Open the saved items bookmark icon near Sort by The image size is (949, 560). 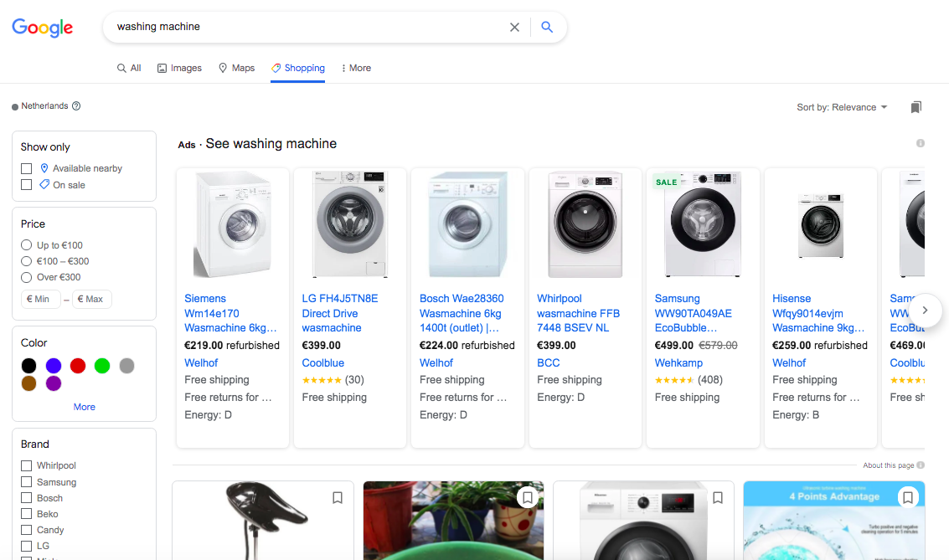pyautogui.click(x=915, y=107)
